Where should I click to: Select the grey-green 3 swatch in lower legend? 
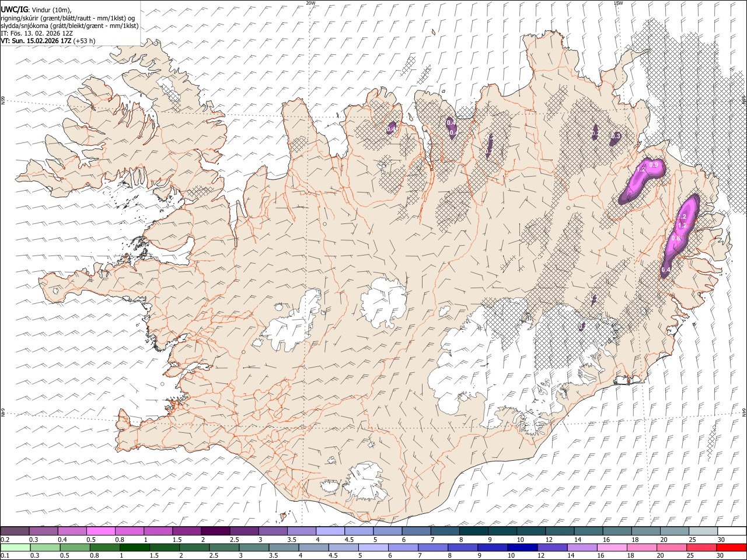(x=254, y=548)
